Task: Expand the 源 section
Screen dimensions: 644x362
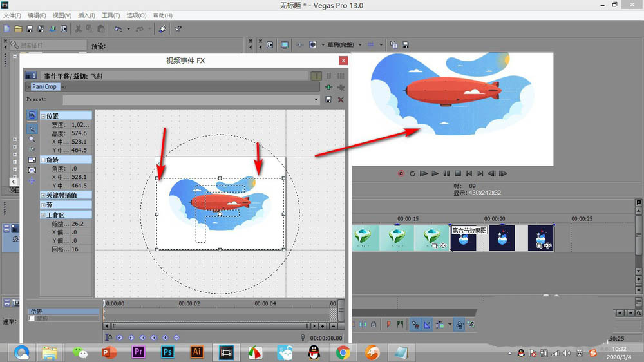Action: click(43, 205)
